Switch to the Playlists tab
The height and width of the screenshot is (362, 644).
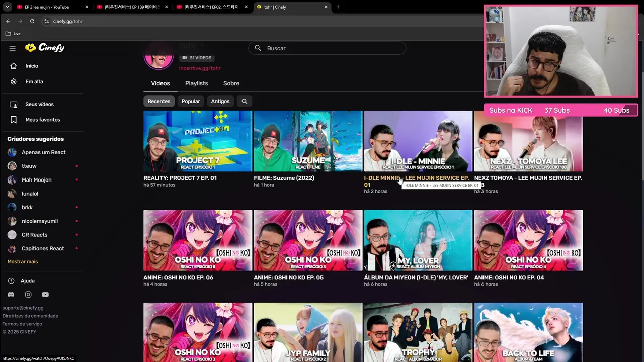tap(196, 83)
